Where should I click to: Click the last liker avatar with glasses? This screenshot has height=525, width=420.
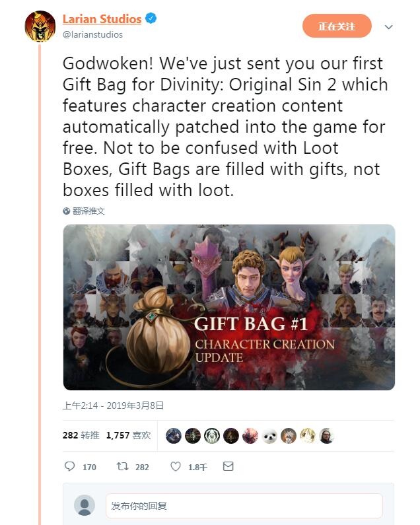coord(326,436)
